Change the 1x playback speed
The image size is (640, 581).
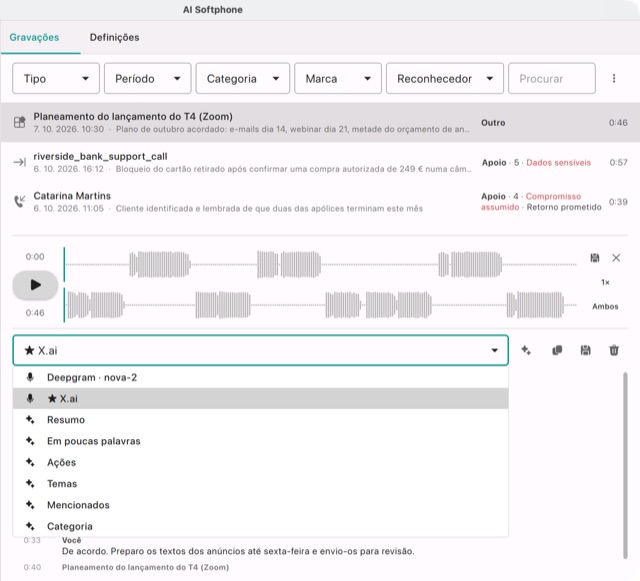click(x=605, y=282)
